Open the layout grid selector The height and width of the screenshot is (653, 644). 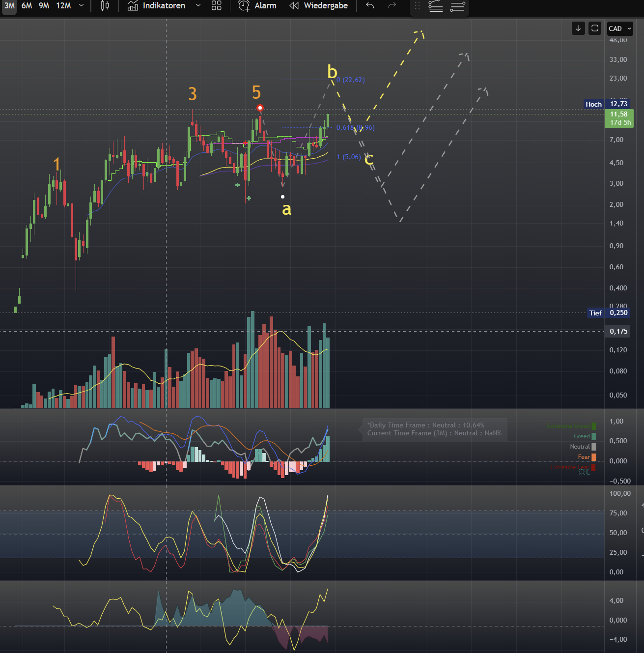217,6
